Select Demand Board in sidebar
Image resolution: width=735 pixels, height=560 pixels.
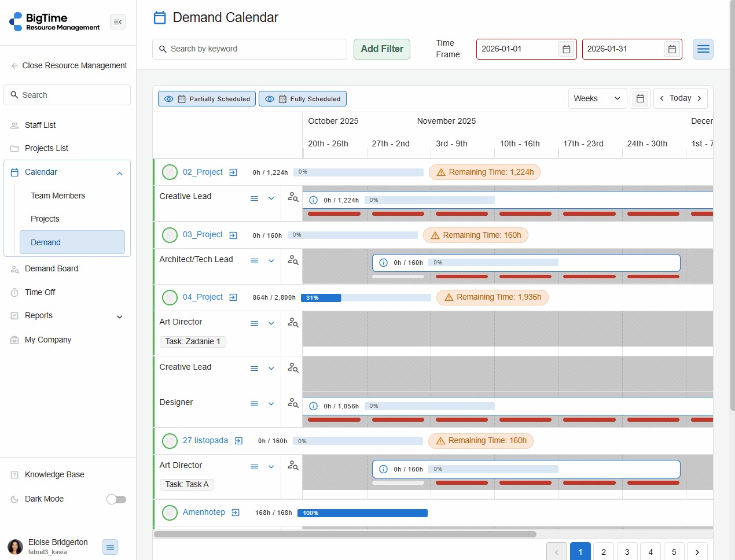tap(52, 268)
